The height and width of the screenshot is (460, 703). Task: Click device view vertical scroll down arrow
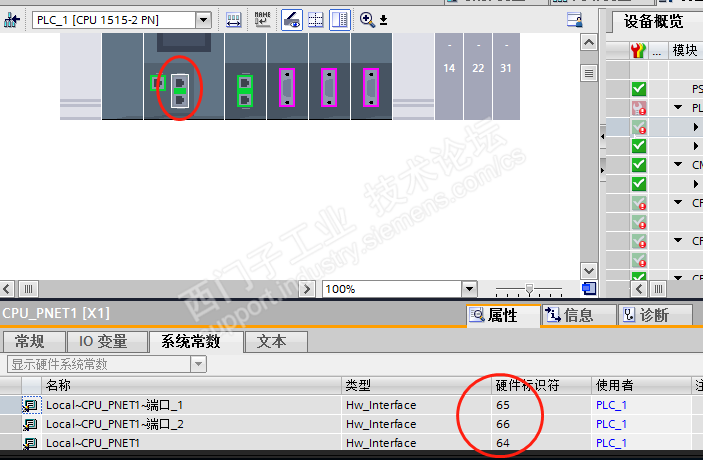[x=589, y=271]
